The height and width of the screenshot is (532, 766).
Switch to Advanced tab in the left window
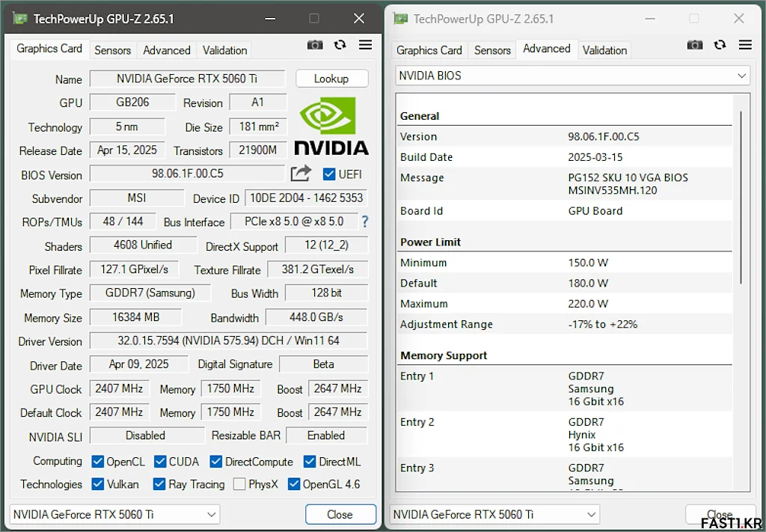(167, 50)
